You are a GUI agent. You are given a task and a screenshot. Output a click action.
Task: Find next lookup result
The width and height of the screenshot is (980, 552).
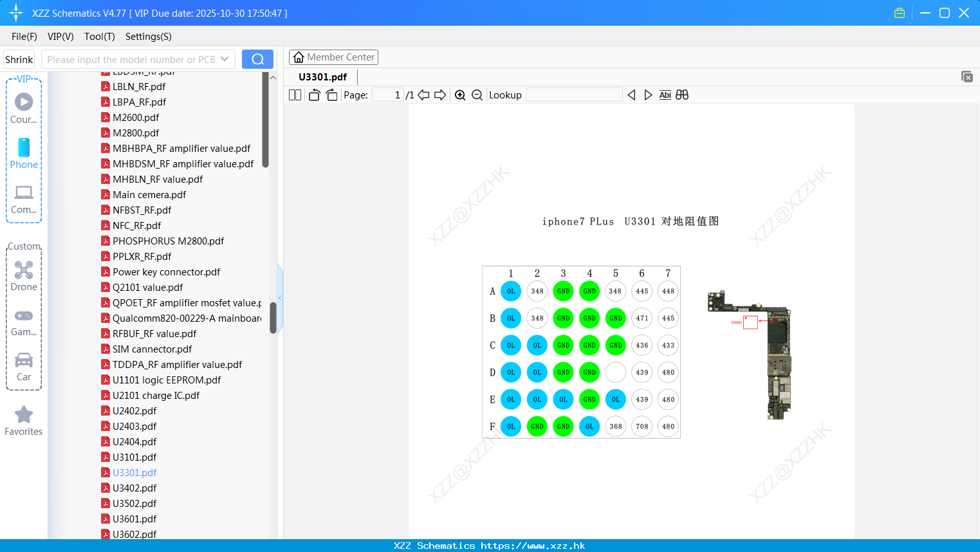click(x=648, y=95)
